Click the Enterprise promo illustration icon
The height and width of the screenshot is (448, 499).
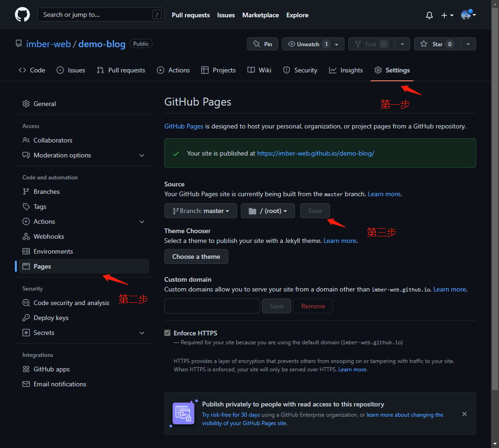tap(183, 413)
